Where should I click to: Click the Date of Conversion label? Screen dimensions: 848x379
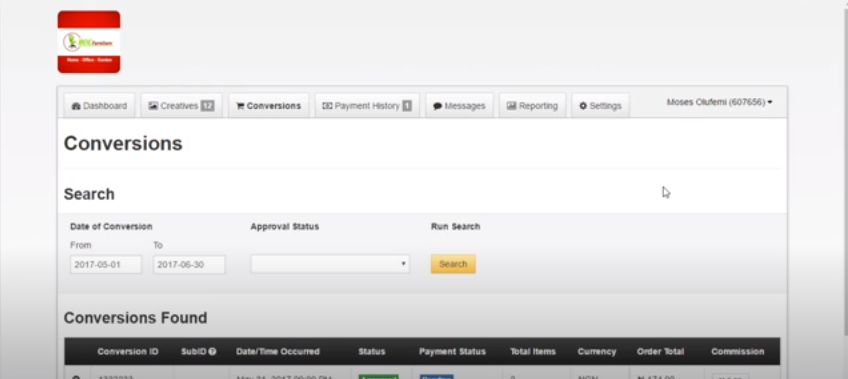click(x=111, y=227)
